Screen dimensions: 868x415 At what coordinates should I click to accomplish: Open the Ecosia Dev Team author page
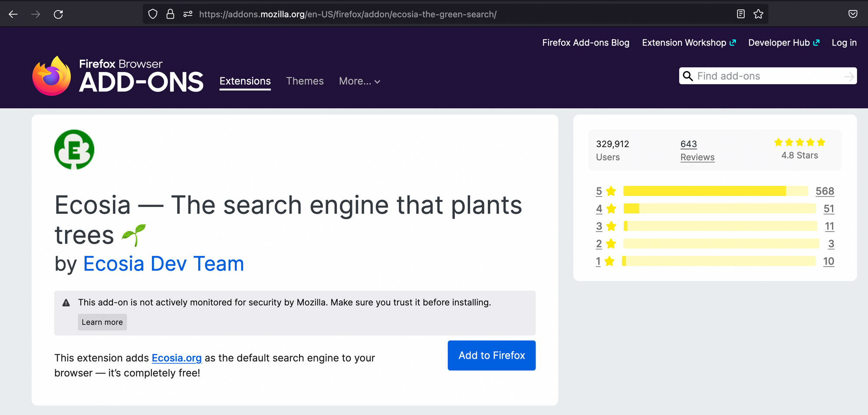pyautogui.click(x=164, y=264)
